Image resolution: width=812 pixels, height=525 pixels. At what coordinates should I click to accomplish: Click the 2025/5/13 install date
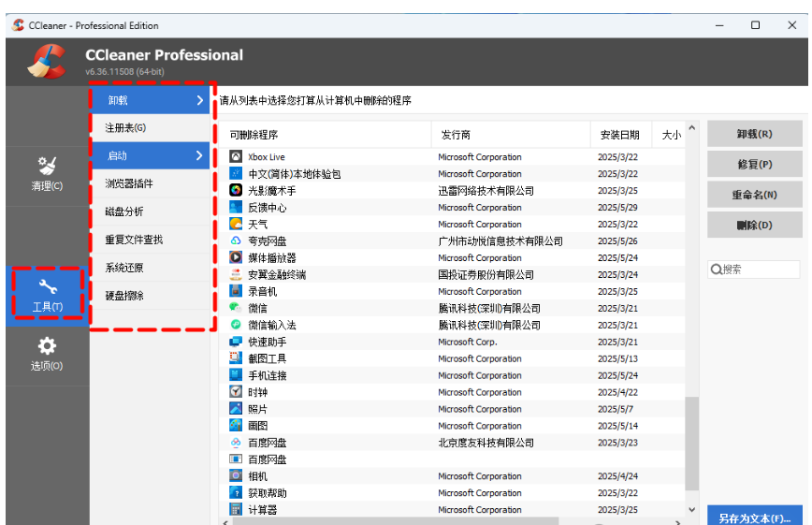point(617,358)
